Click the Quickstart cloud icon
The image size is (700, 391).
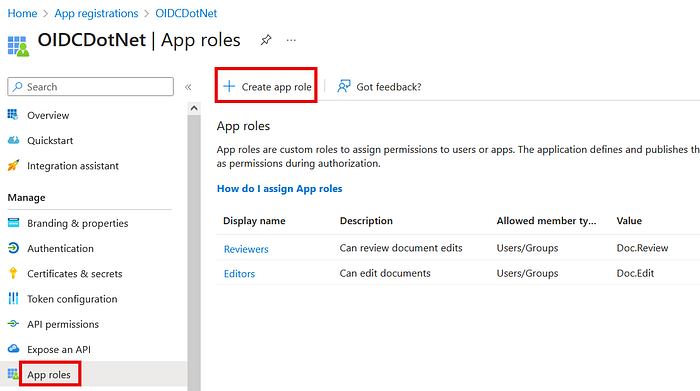(x=13, y=140)
